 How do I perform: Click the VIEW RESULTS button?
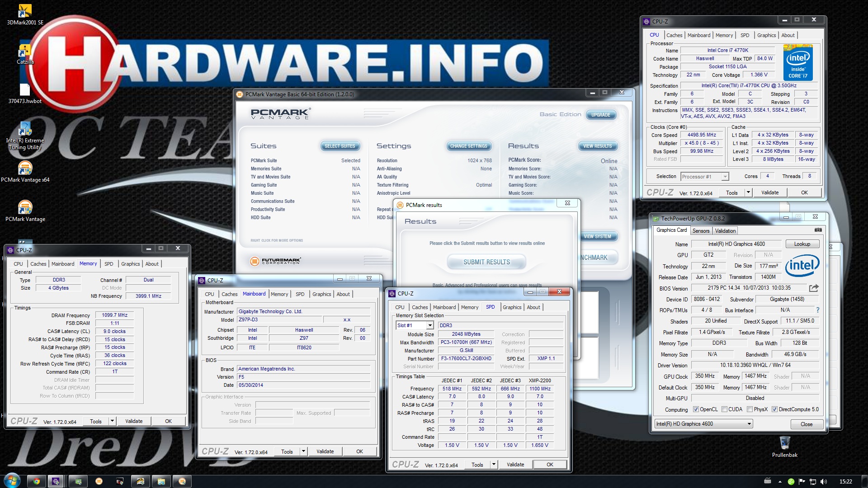point(597,146)
